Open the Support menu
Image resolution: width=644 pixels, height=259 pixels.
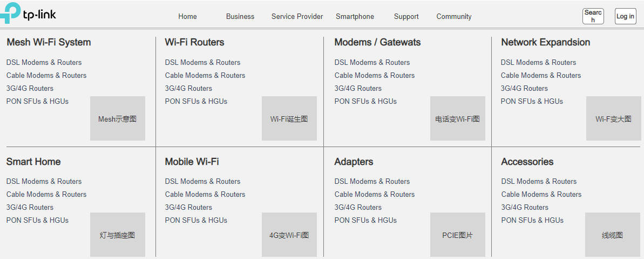(406, 17)
